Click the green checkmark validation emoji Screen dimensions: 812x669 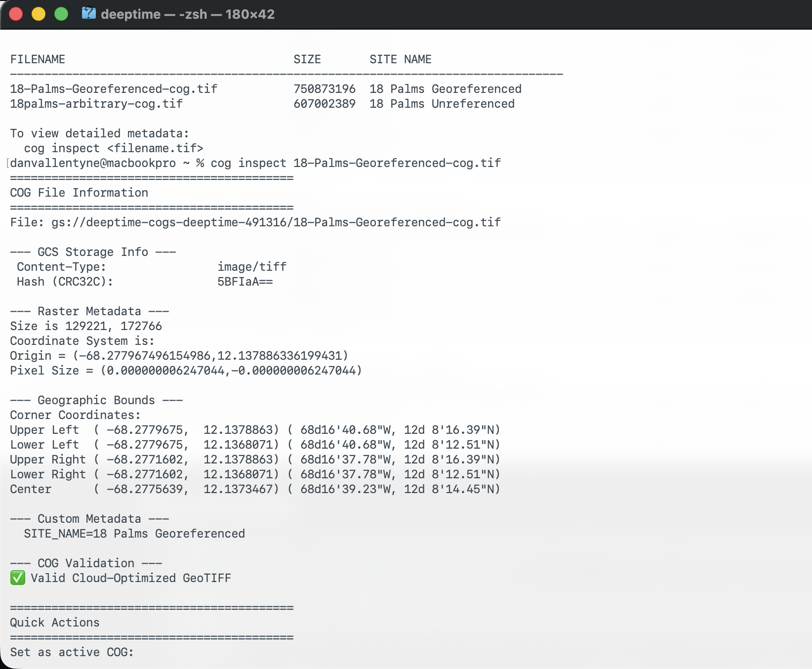point(18,578)
